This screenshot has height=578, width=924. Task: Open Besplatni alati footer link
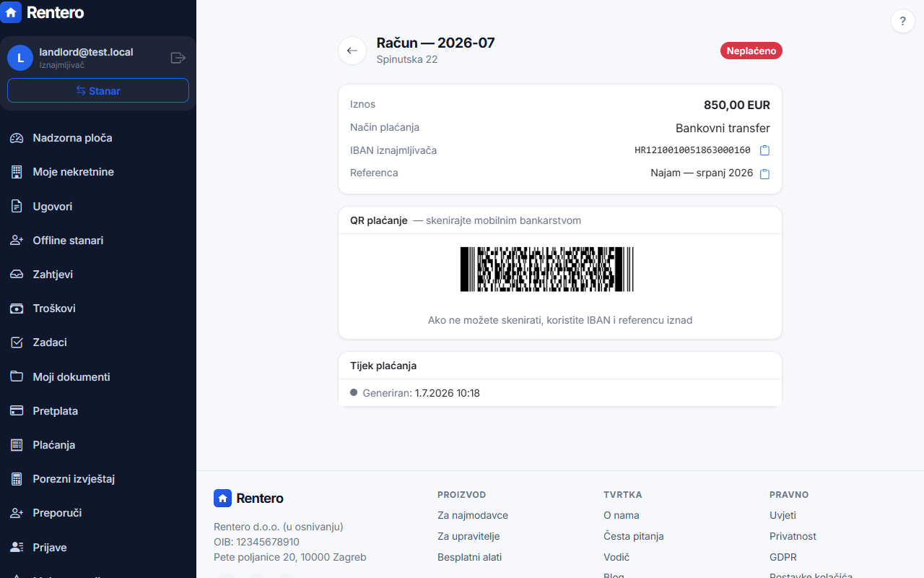click(469, 557)
